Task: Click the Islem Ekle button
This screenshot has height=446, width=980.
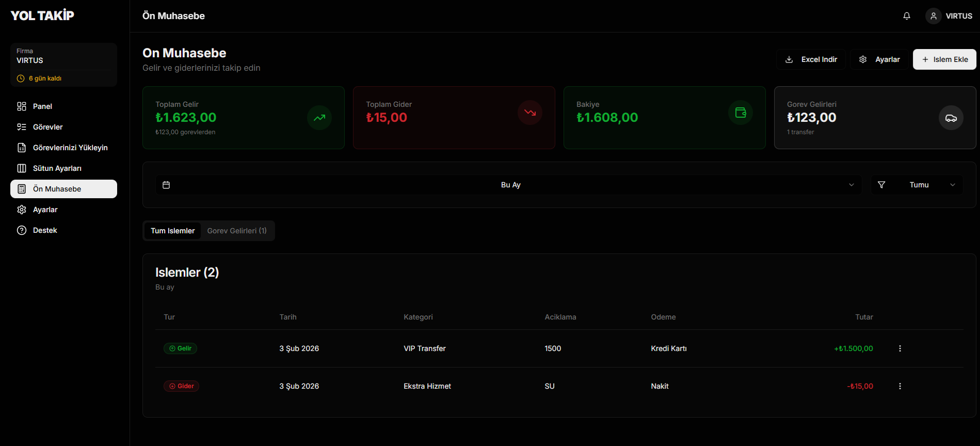Action: point(944,59)
